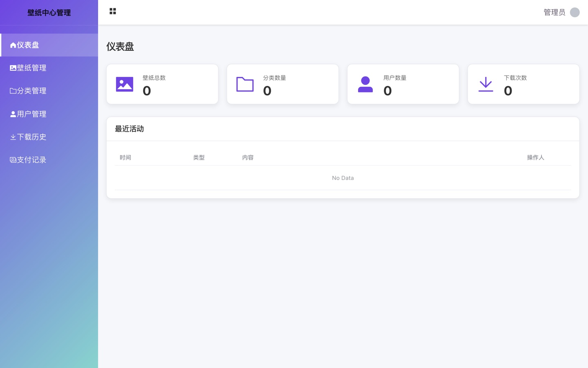Click the picture icon on 壁纸总数 card
588x368 pixels.
[x=125, y=84]
